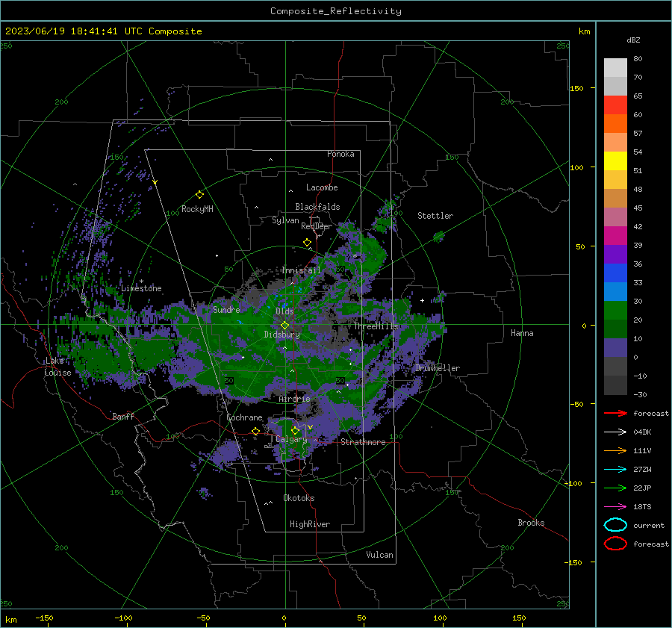
Task: Click the orange 111V arrow icon
Action: pyautogui.click(x=615, y=450)
